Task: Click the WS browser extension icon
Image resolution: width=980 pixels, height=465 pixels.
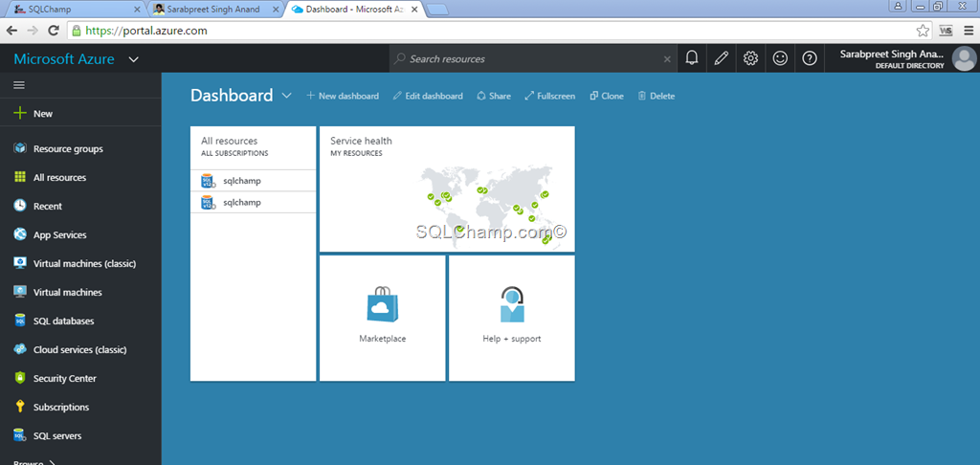Action: (x=946, y=30)
